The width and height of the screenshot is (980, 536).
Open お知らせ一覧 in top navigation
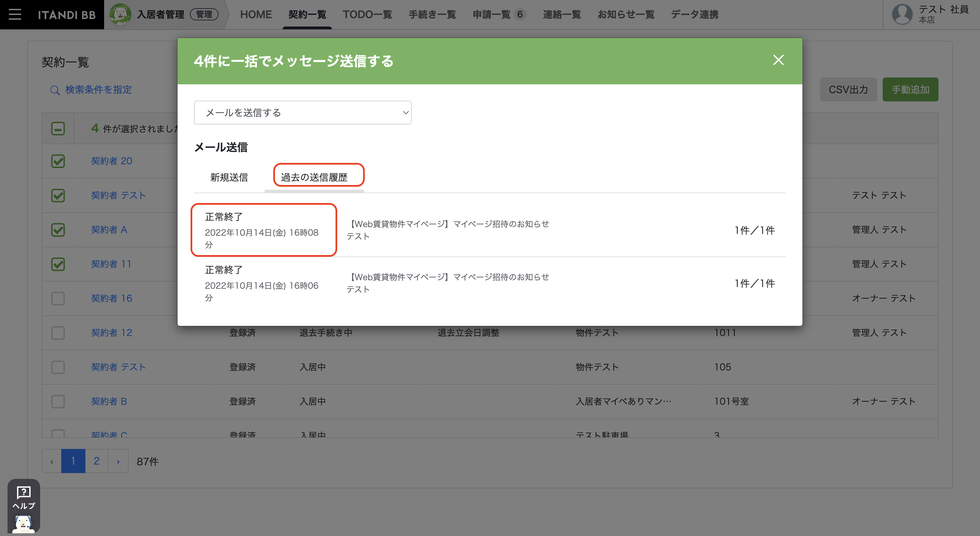point(626,14)
